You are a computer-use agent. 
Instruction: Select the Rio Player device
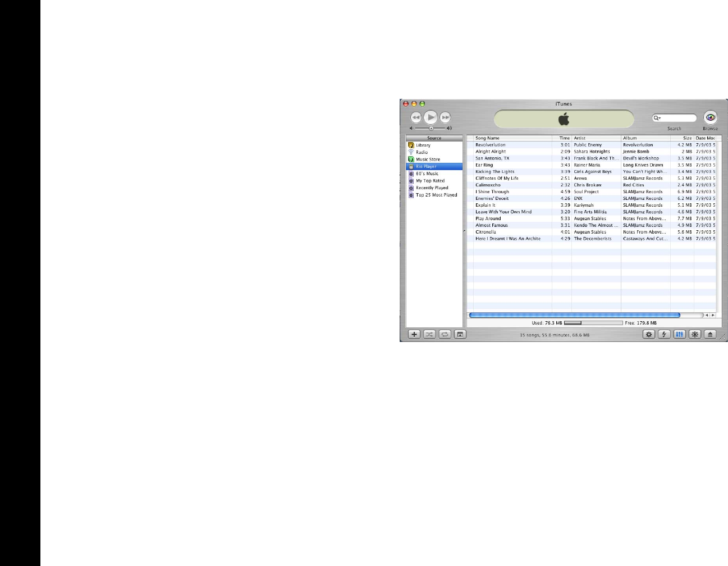(x=434, y=167)
